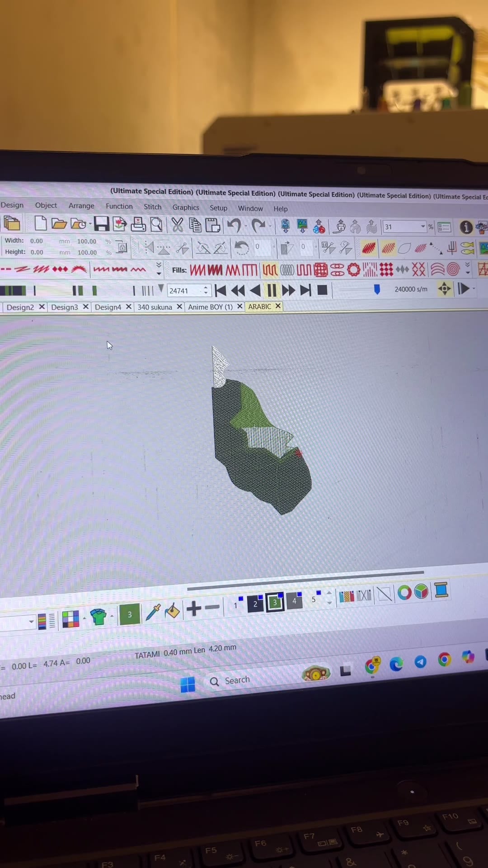This screenshot has height=868, width=488.
Task: Open Windows Start menu
Action: click(188, 684)
